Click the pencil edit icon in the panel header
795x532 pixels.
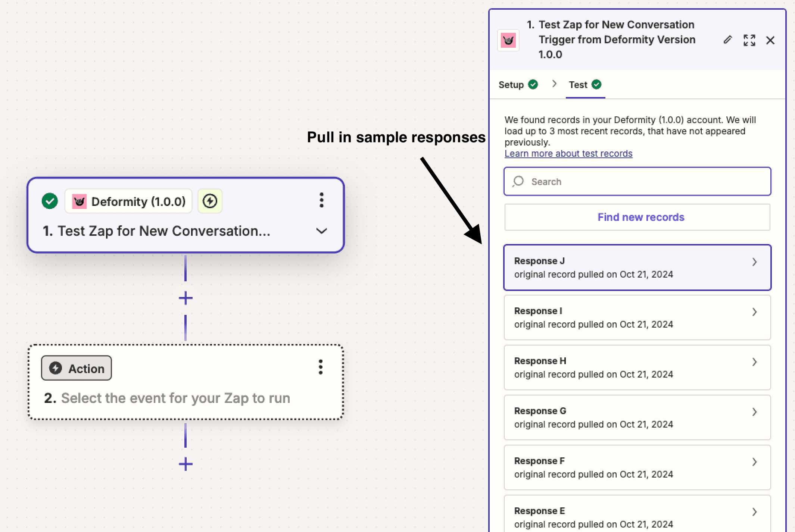(x=727, y=40)
